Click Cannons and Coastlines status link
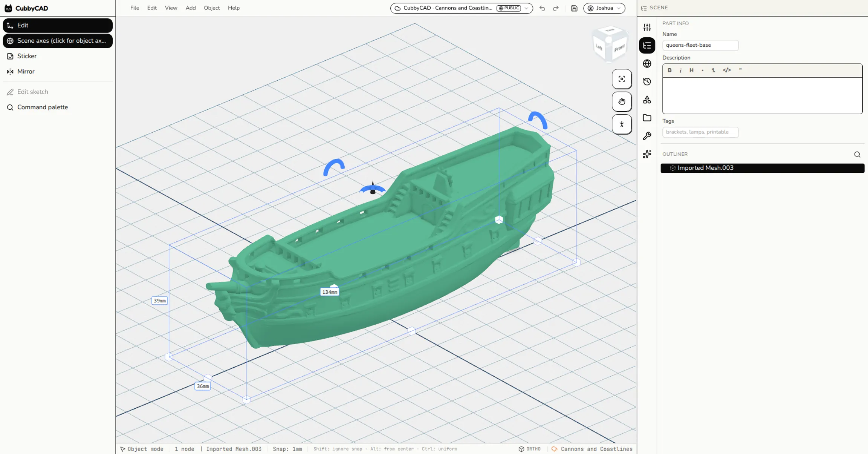 [592, 449]
